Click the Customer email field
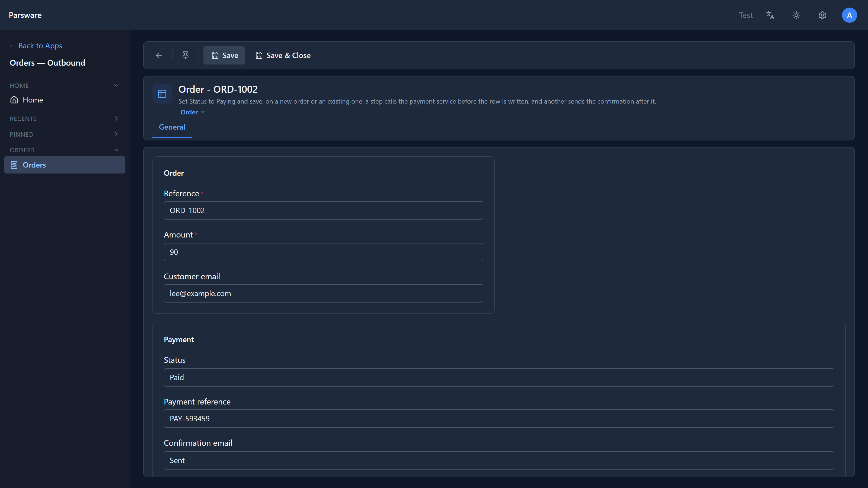The width and height of the screenshot is (868, 488). (323, 293)
